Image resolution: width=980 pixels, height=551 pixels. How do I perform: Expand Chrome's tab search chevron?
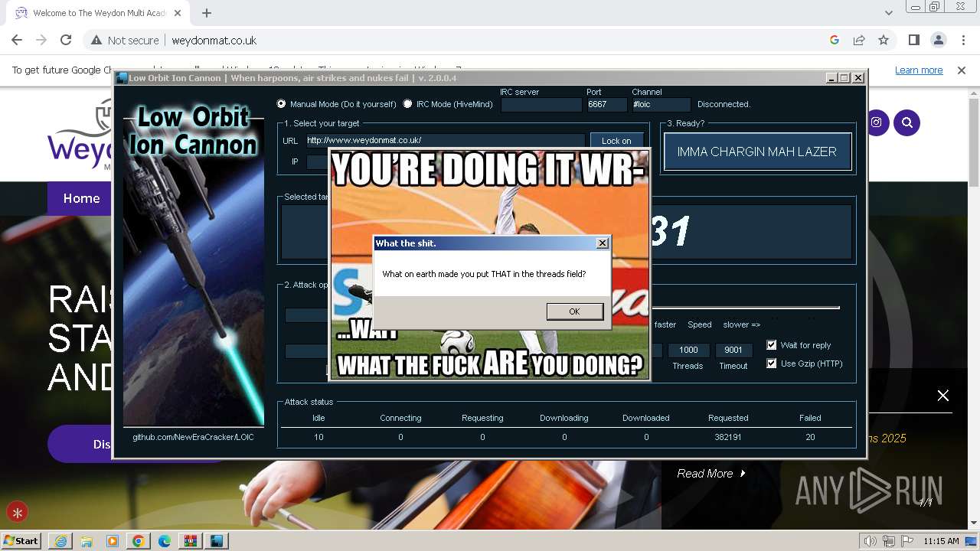pyautogui.click(x=888, y=13)
